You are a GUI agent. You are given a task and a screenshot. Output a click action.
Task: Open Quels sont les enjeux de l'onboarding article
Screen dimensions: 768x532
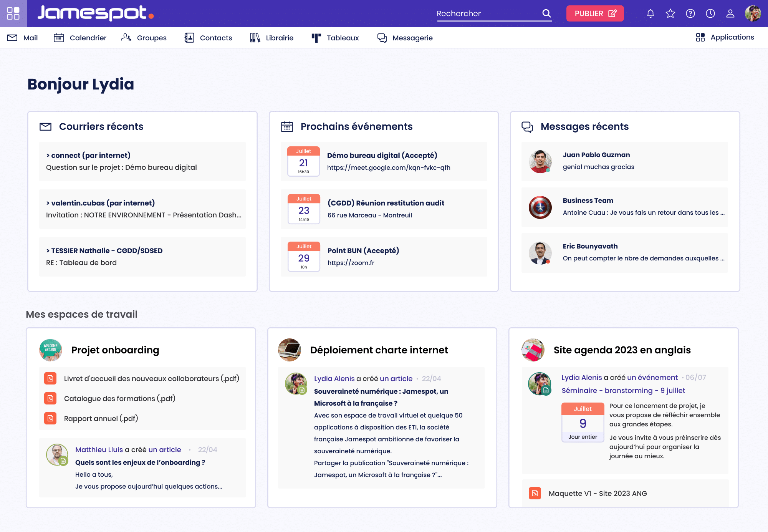[x=140, y=462]
